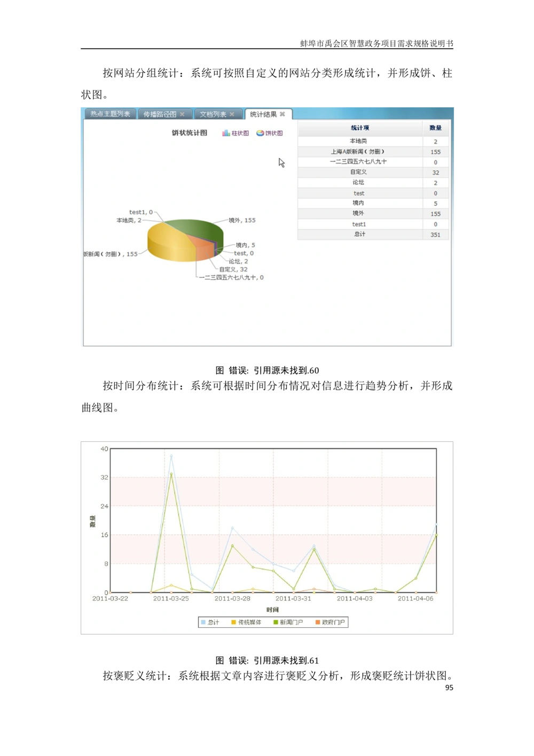Select the 饼状图 pie chart icon
The image size is (534, 756).
[x=259, y=134]
